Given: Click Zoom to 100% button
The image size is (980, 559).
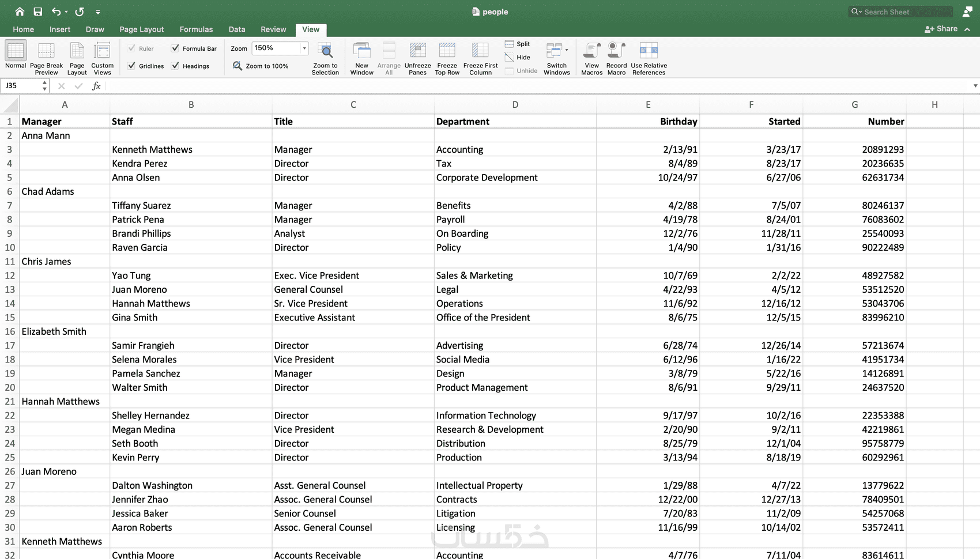Looking at the screenshot, I should [x=261, y=66].
